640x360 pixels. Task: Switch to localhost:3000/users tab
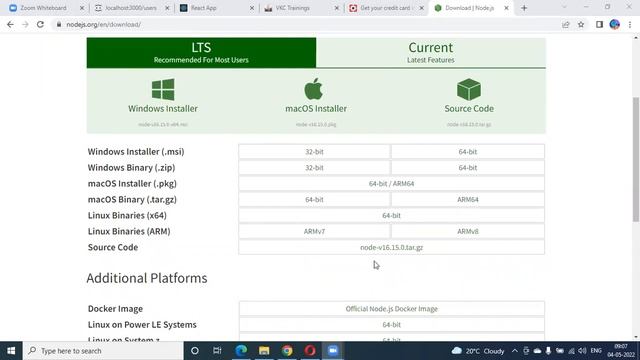tap(131, 8)
